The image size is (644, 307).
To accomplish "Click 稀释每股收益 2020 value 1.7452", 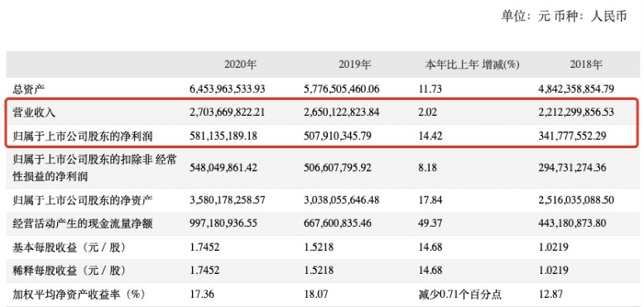I will 204,270.
